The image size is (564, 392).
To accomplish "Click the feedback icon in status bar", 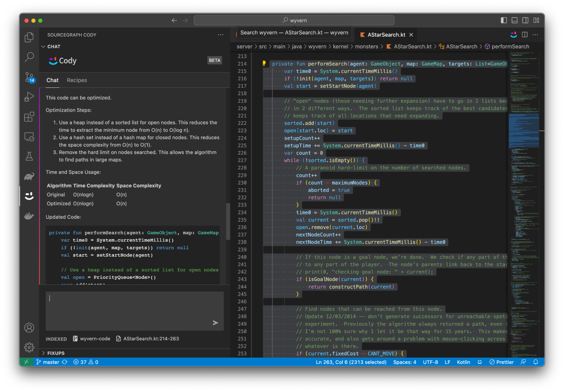I will click(523, 362).
